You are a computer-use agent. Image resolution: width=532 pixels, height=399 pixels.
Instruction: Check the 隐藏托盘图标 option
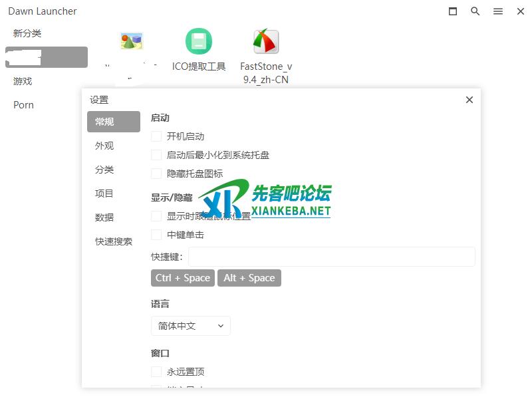(156, 174)
